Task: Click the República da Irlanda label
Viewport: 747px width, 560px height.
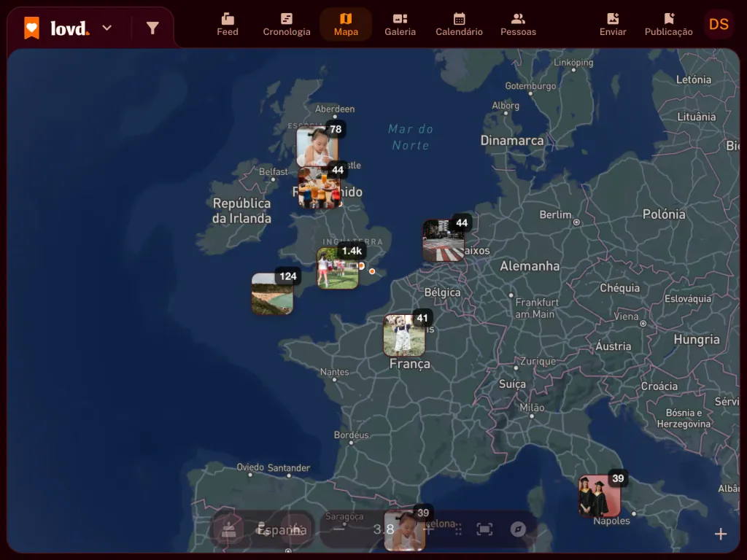Action: click(241, 211)
